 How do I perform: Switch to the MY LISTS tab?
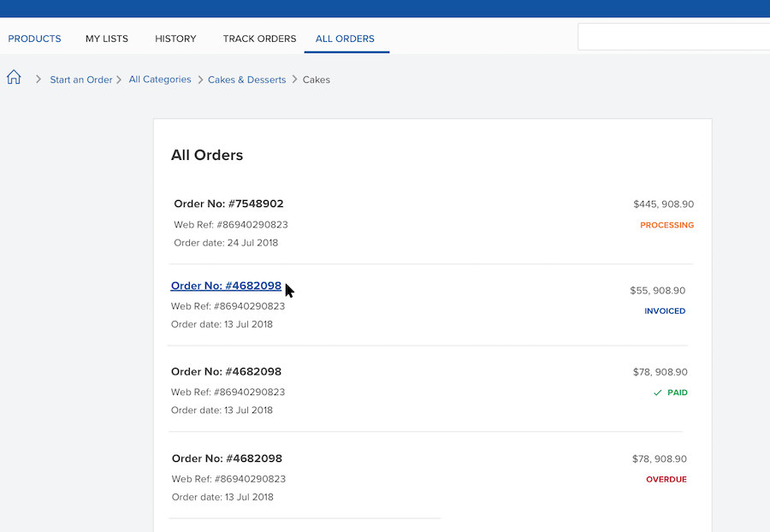(107, 38)
